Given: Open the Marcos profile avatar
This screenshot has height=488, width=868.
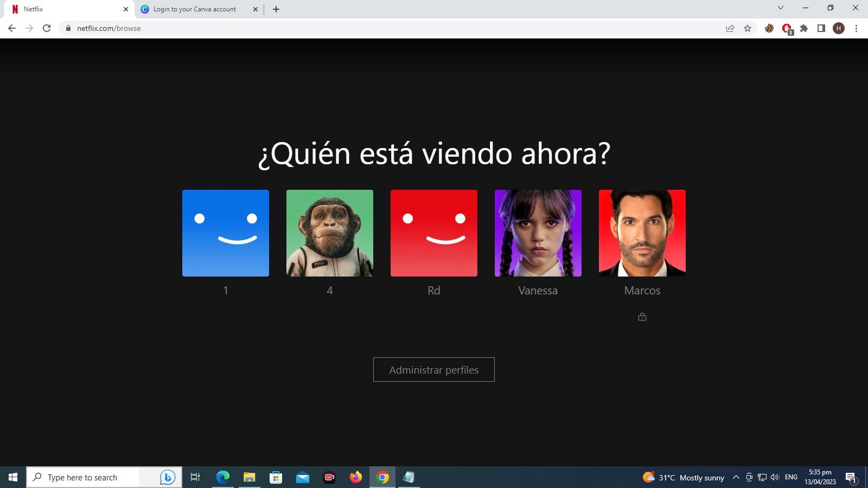Looking at the screenshot, I should (x=642, y=233).
